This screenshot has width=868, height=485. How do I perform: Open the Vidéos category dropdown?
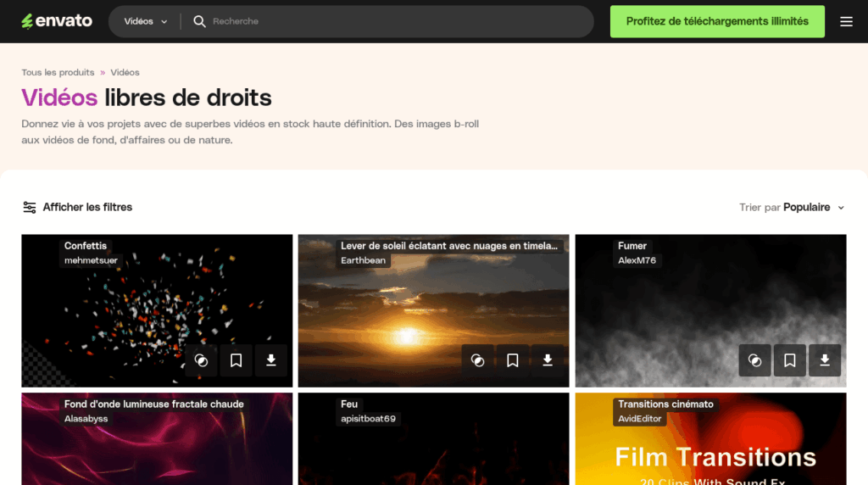[146, 21]
